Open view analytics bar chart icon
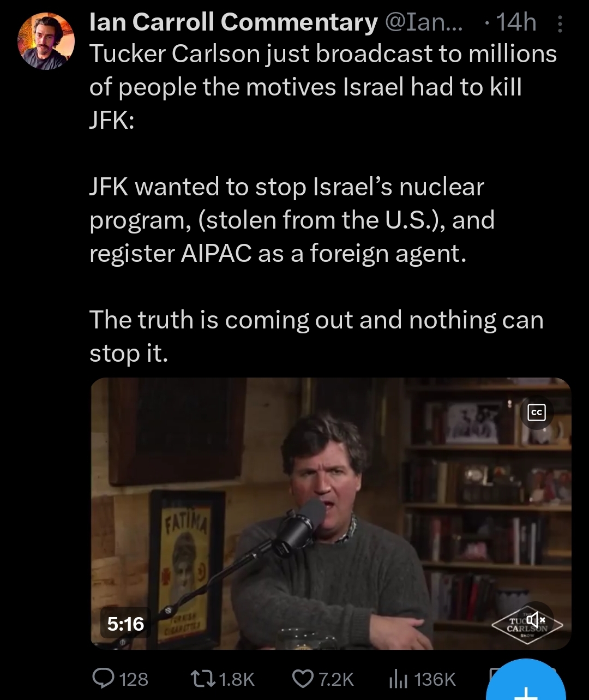 point(399,679)
